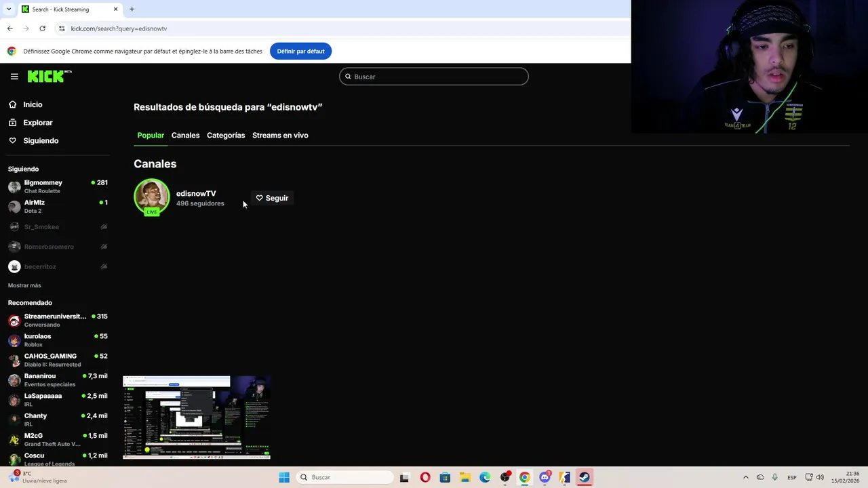
Task: Open M2cG recommended channel
Action: pyautogui.click(x=58, y=439)
